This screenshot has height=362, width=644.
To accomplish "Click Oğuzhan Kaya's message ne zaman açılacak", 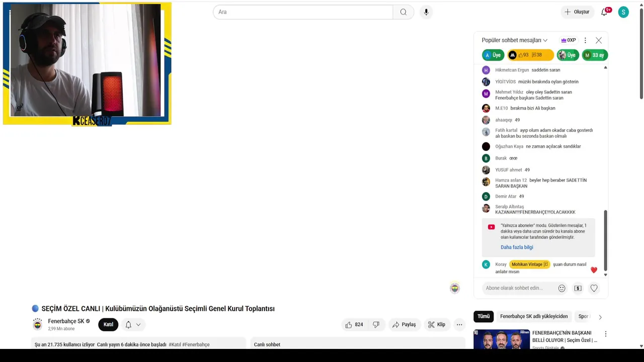I will pyautogui.click(x=553, y=147).
